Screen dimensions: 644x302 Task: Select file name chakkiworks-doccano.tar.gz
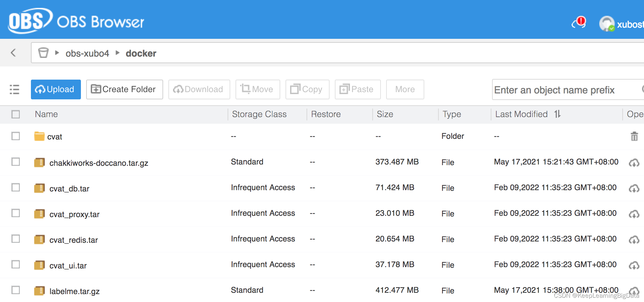click(x=99, y=163)
